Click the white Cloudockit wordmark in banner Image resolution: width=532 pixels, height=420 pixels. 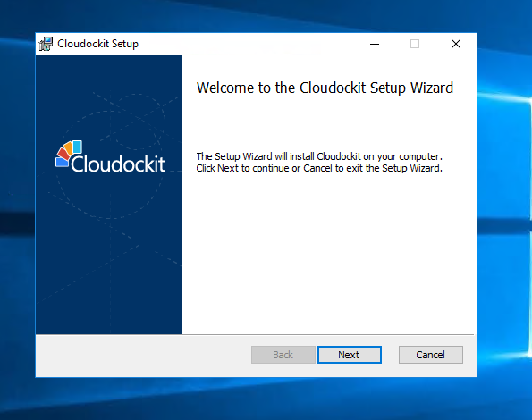118,164
